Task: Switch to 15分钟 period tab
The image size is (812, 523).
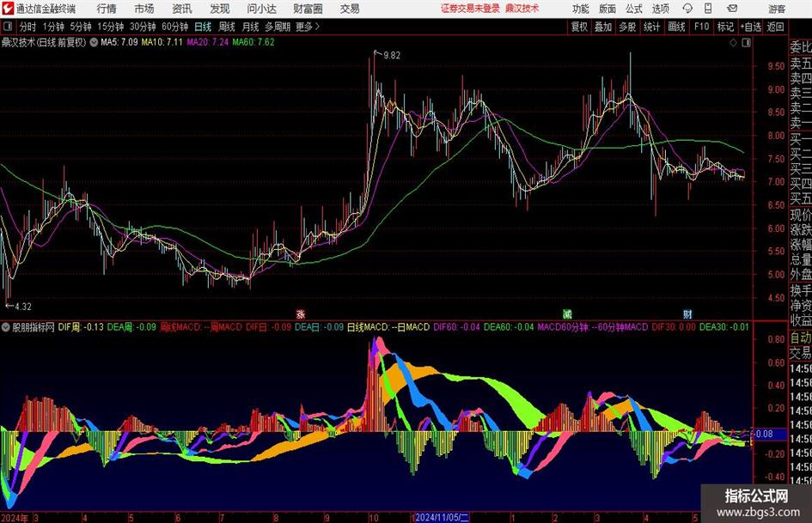Action: (x=111, y=27)
